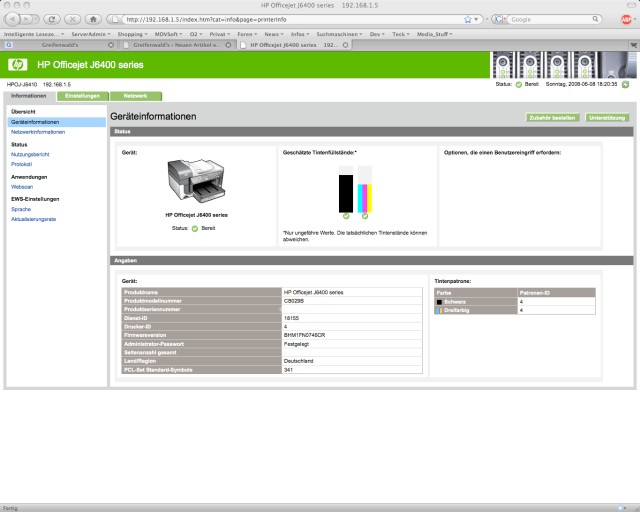Open the Media_Stuff bookmarks folder
640x512 pixels.
(x=434, y=34)
